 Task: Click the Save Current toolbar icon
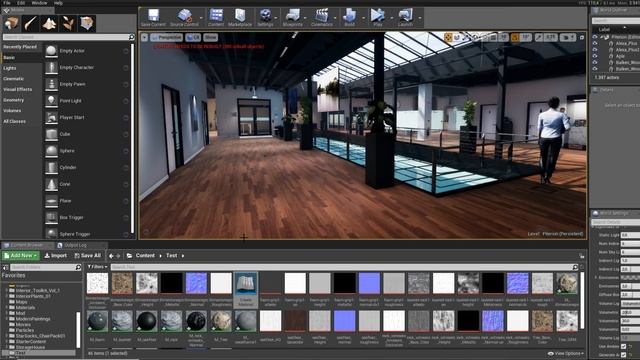click(x=153, y=16)
